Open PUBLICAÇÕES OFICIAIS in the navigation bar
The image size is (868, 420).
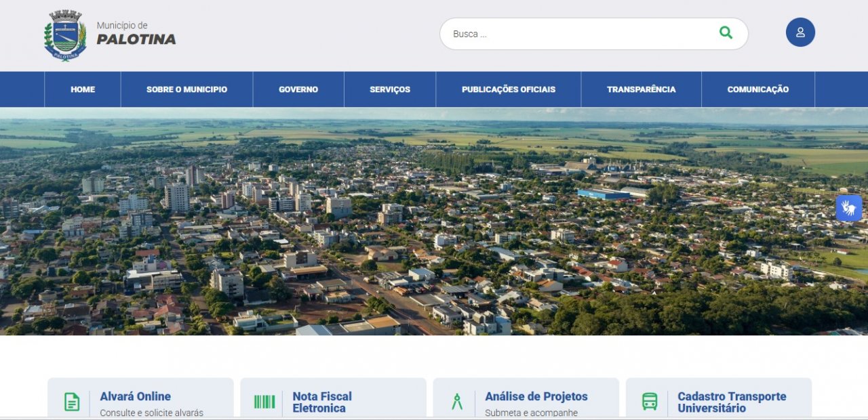(x=509, y=89)
